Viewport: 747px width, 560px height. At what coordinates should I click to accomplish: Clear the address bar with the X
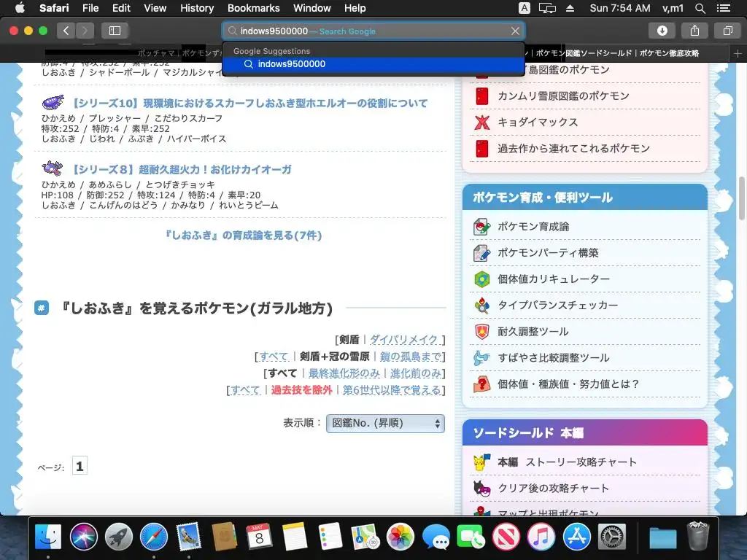pos(515,31)
